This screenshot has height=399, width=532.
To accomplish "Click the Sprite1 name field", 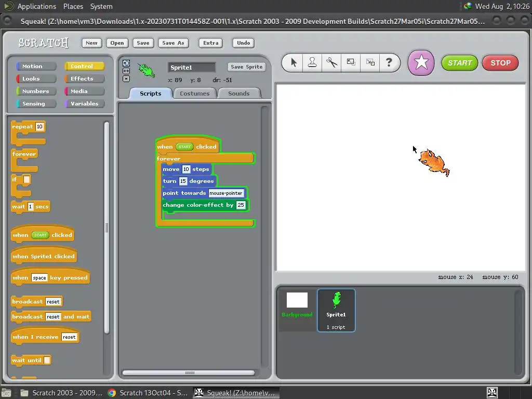I will point(192,67).
